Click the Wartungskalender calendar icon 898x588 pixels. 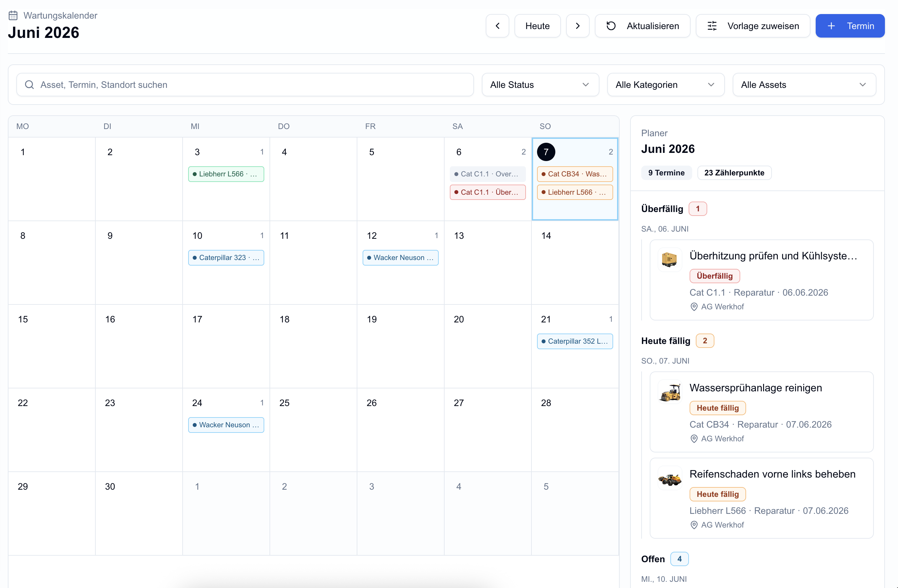(x=13, y=15)
